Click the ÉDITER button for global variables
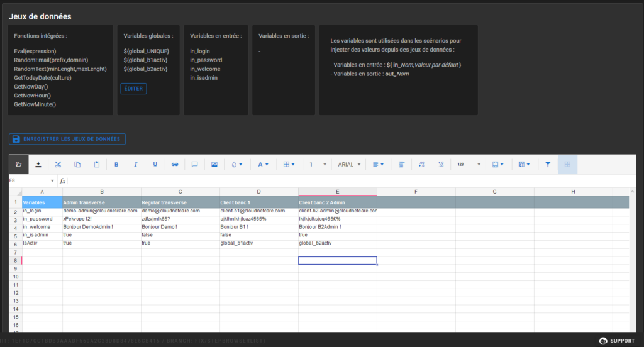The image size is (644, 347). 133,88
